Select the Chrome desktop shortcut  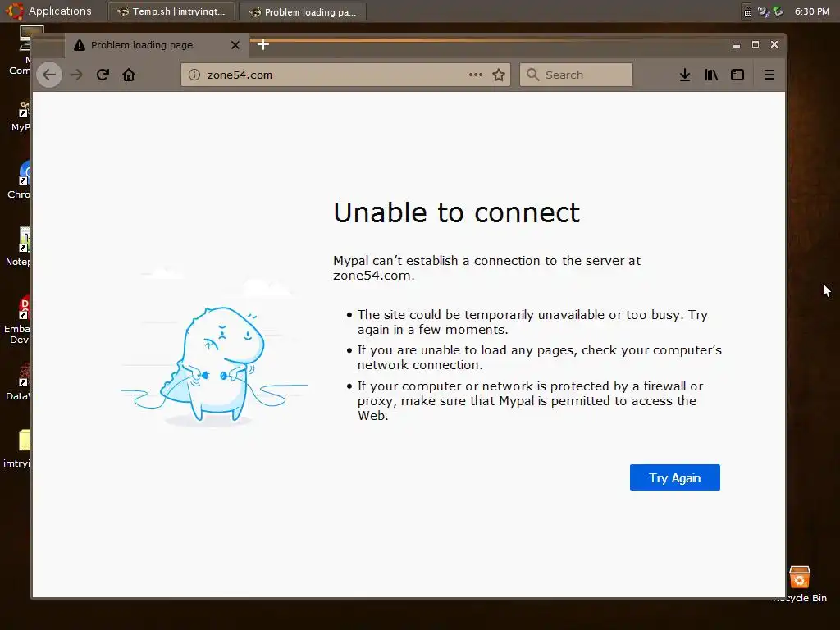tap(19, 180)
